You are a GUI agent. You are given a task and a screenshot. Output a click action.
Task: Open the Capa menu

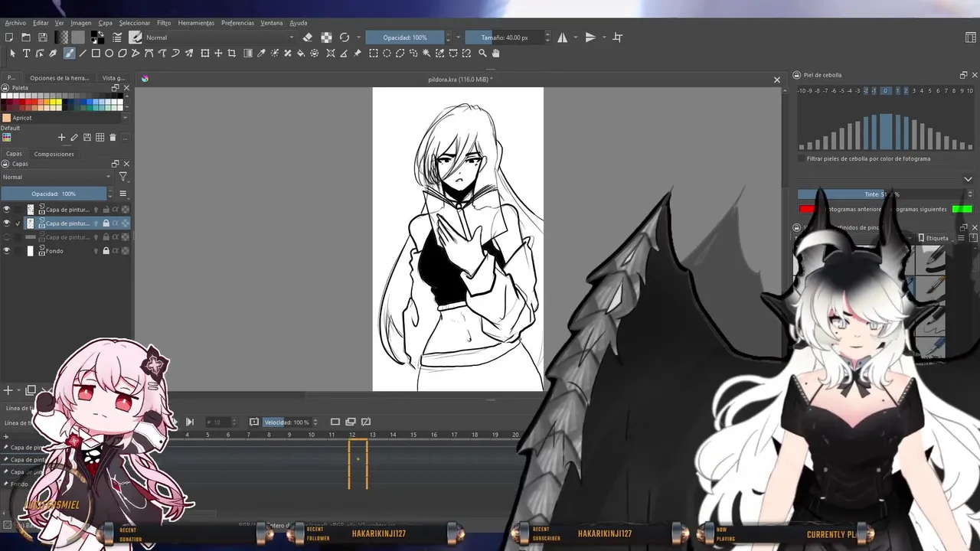coord(106,23)
